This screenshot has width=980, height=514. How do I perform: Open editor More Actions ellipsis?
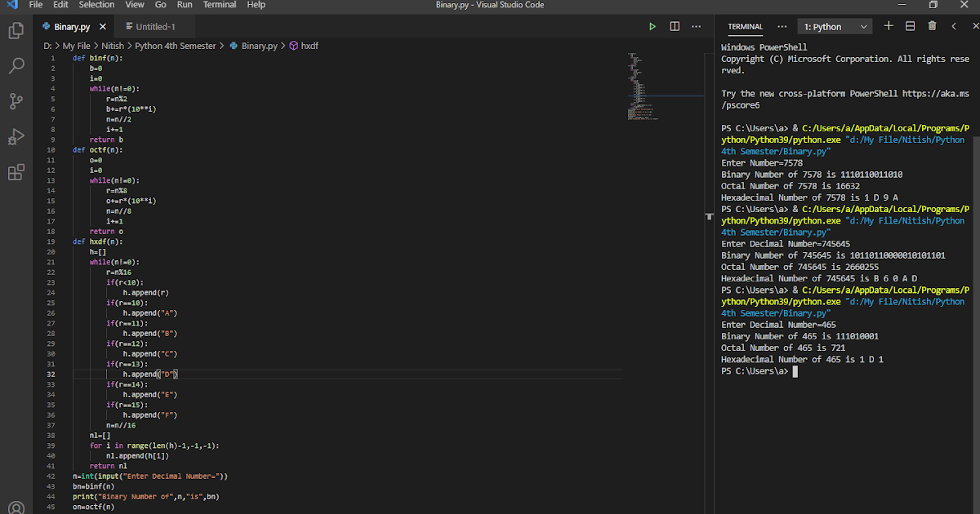click(697, 27)
